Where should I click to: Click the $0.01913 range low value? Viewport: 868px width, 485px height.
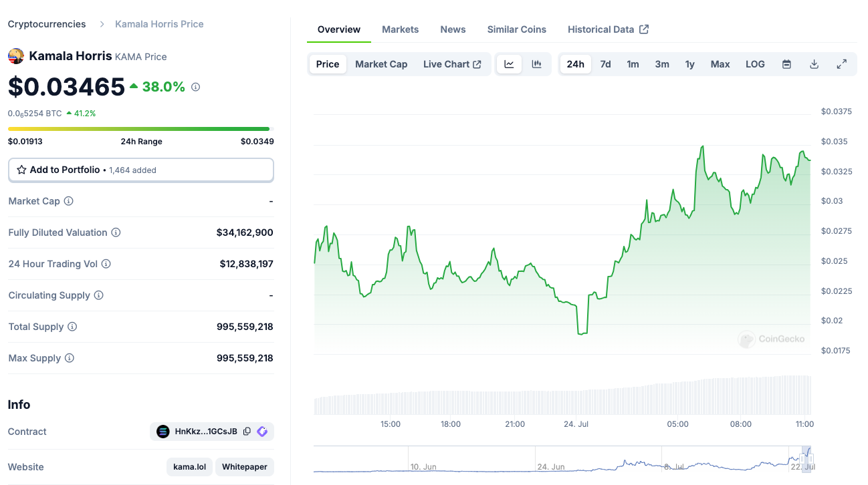25,142
